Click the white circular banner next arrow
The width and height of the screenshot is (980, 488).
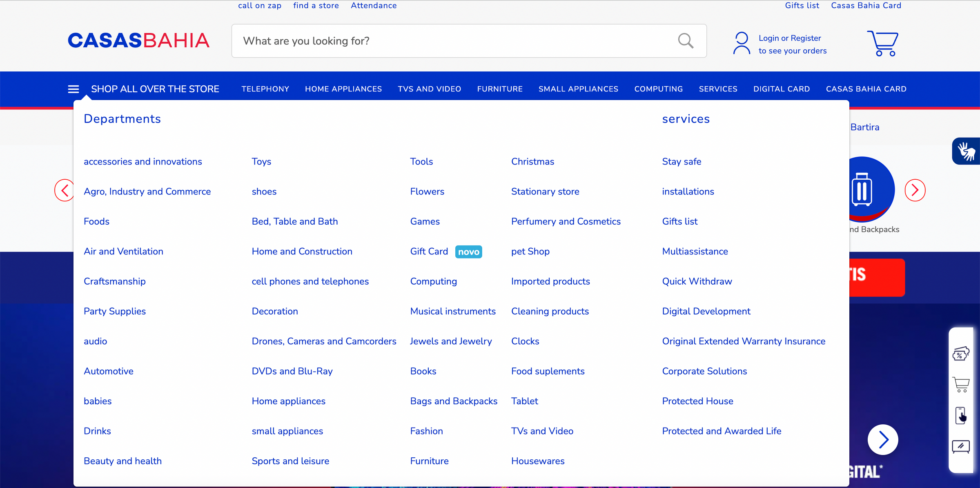coord(883,440)
